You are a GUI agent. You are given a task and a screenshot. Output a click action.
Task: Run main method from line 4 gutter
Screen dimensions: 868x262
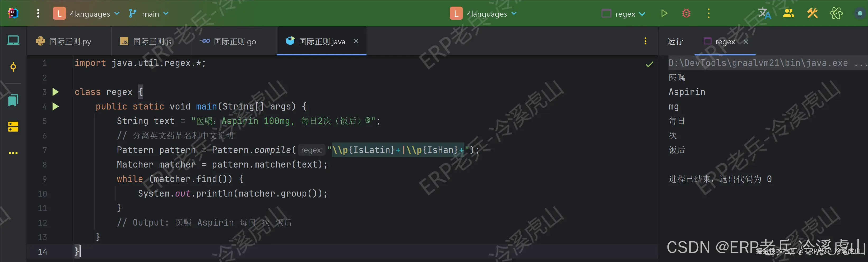pos(55,107)
